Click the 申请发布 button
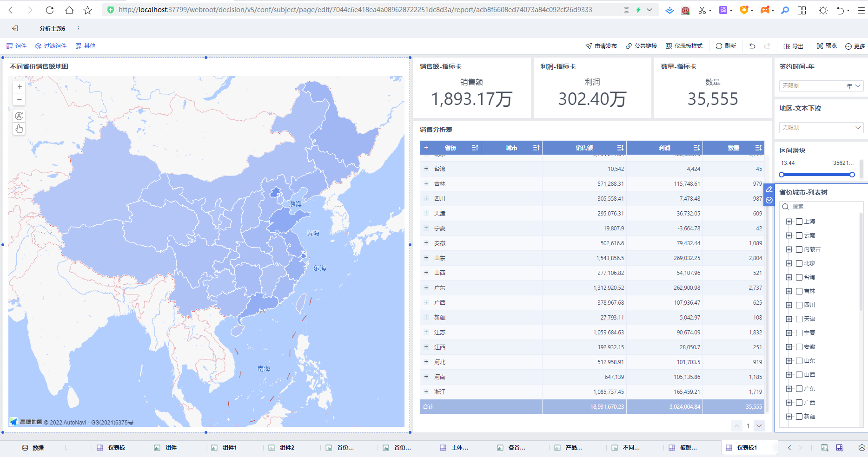Screen dimensions: 868x457 (x=601, y=46)
